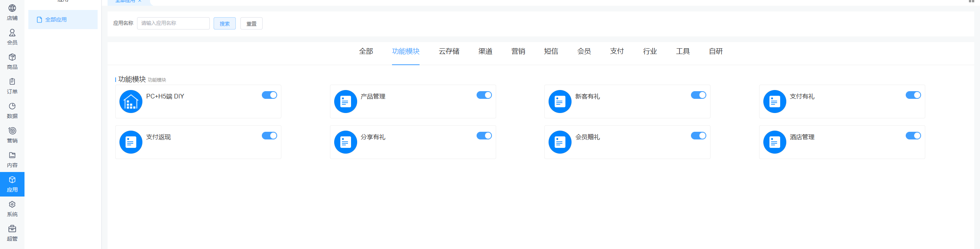This screenshot has height=249, width=980.
Task: Switch to the 行业 tab
Action: (x=650, y=51)
